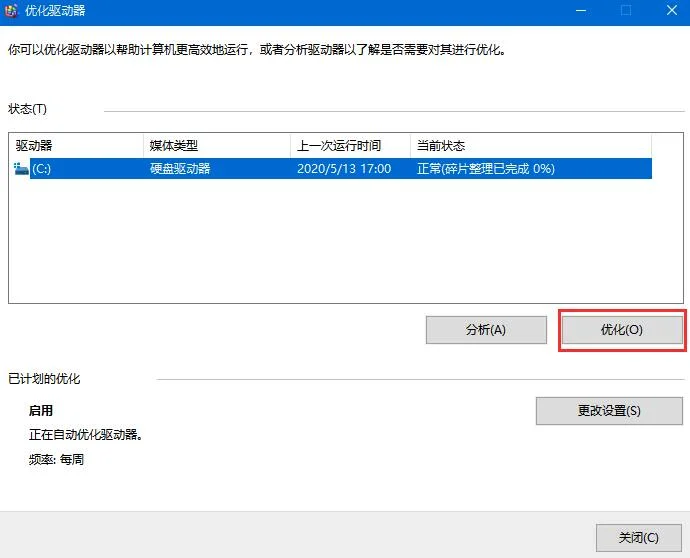Click the 当前状态 column header
Viewport: 690px width, 558px height.
531,146
